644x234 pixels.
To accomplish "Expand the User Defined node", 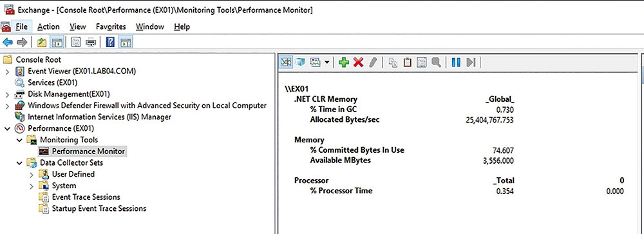I will point(31,175).
